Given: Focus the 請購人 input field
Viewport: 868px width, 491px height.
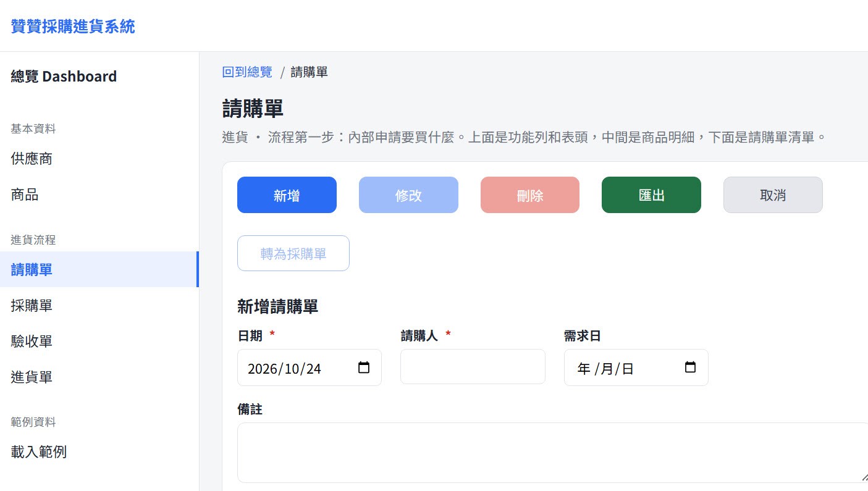Looking at the screenshot, I should [x=473, y=367].
